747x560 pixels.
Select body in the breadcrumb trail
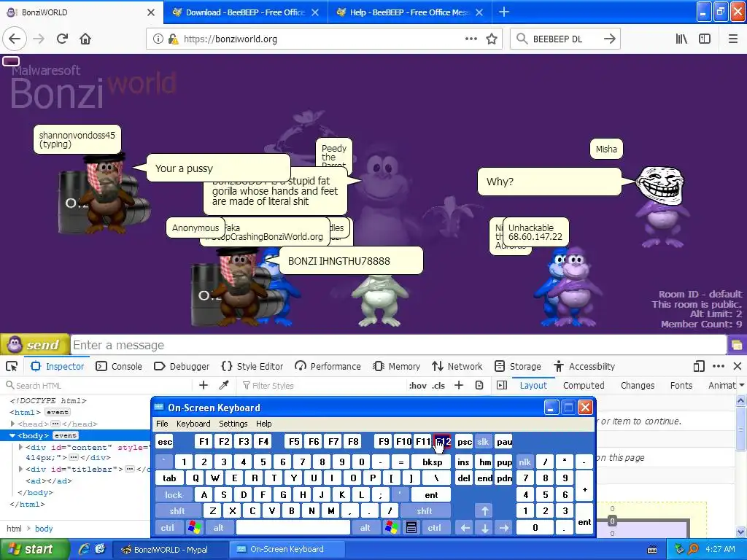click(44, 529)
